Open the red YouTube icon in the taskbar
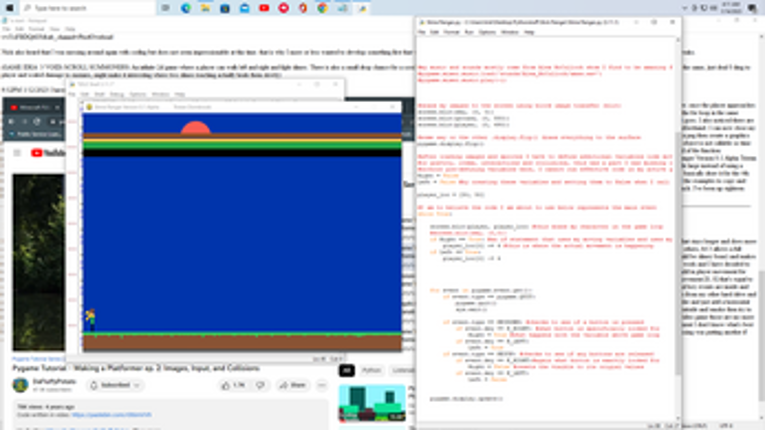This screenshot has width=765, height=430. click(265, 8)
